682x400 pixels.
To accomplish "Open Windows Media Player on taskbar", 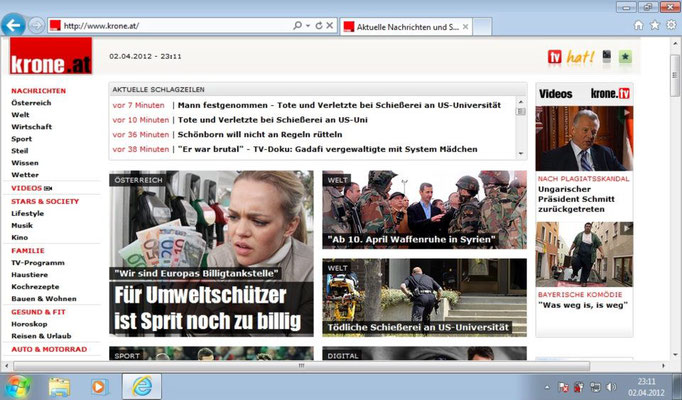I will (x=99, y=387).
